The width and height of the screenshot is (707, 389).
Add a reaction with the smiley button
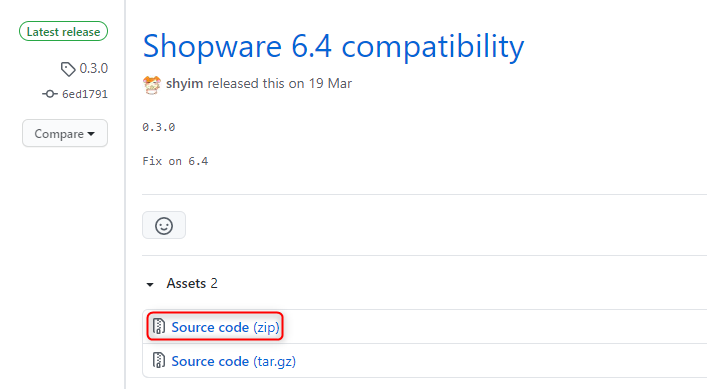(x=164, y=225)
